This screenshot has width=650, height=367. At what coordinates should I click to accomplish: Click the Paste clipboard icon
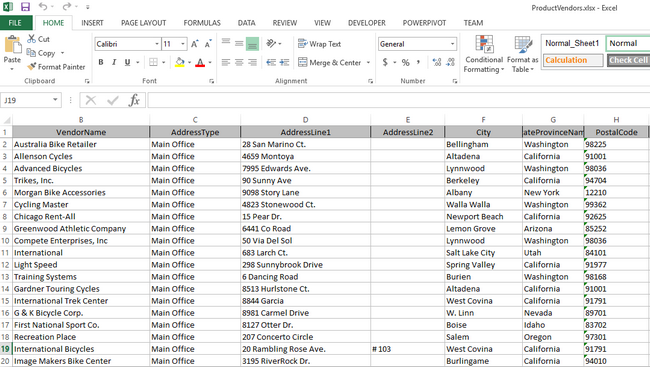[12, 44]
